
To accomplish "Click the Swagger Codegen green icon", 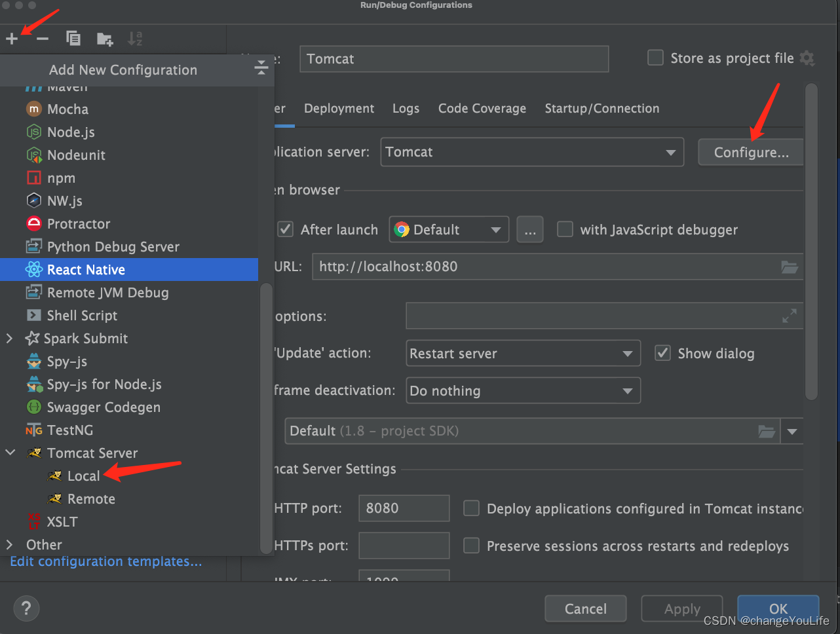I will point(33,407).
